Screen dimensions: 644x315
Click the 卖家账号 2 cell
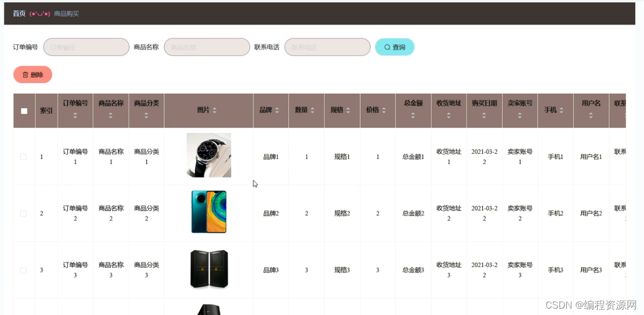(x=520, y=213)
